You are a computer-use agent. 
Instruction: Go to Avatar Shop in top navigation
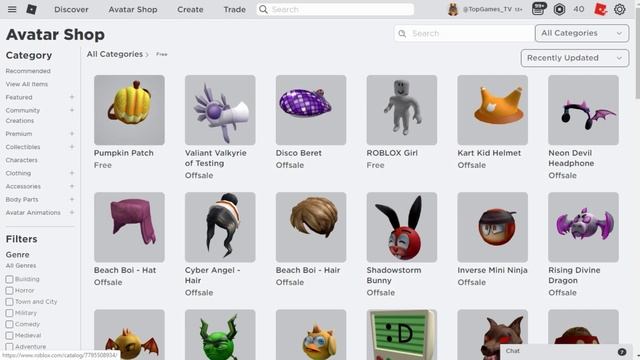tap(133, 9)
